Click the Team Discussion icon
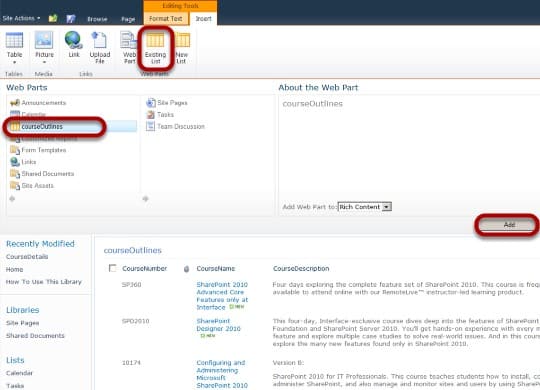The image size is (540, 390). coord(150,126)
